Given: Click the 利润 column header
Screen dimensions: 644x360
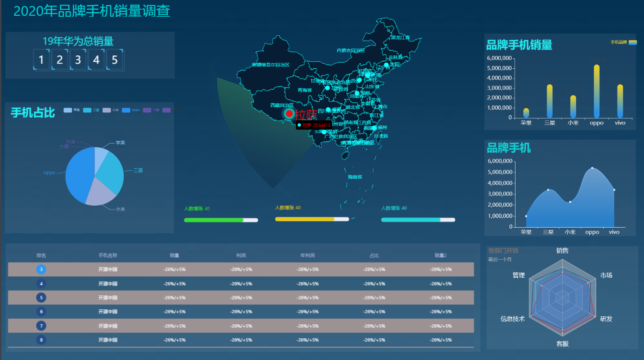Looking at the screenshot, I should click(241, 255).
